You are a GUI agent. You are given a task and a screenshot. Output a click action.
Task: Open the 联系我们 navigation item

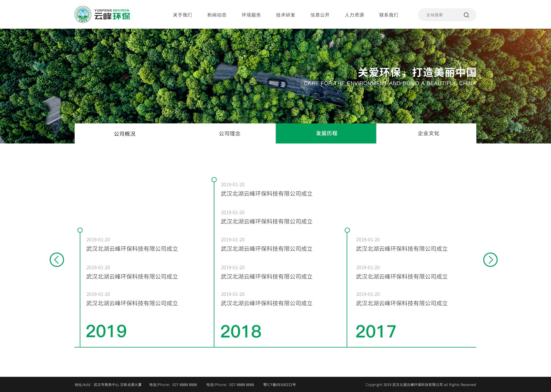(389, 15)
